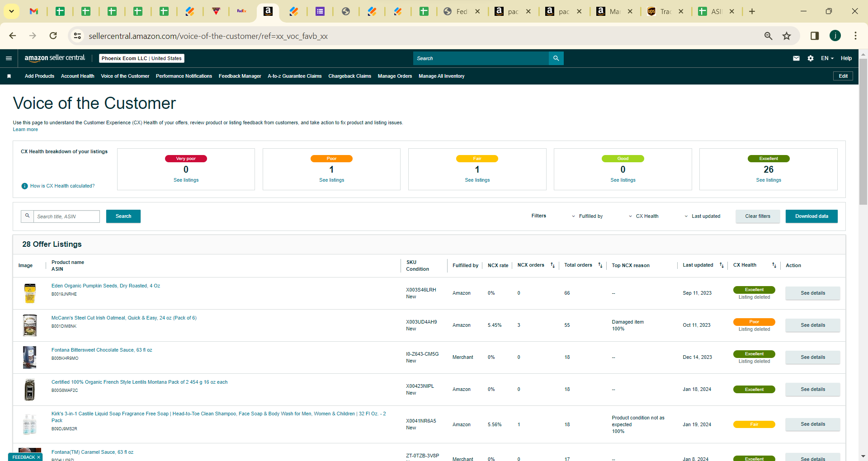See listings under Poor

(x=332, y=180)
